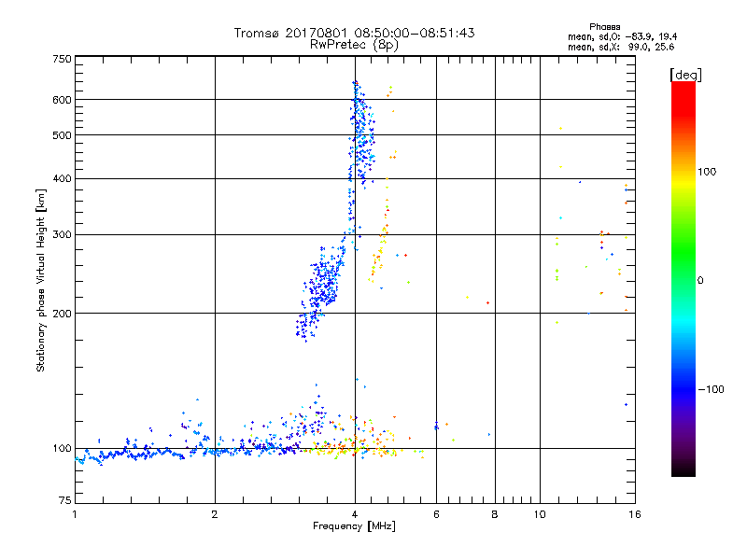The width and height of the screenshot is (747, 560).
Task: Click the plot title 'Tromsø 20170801 08:50:00-08:51:43'
Action: [354, 33]
